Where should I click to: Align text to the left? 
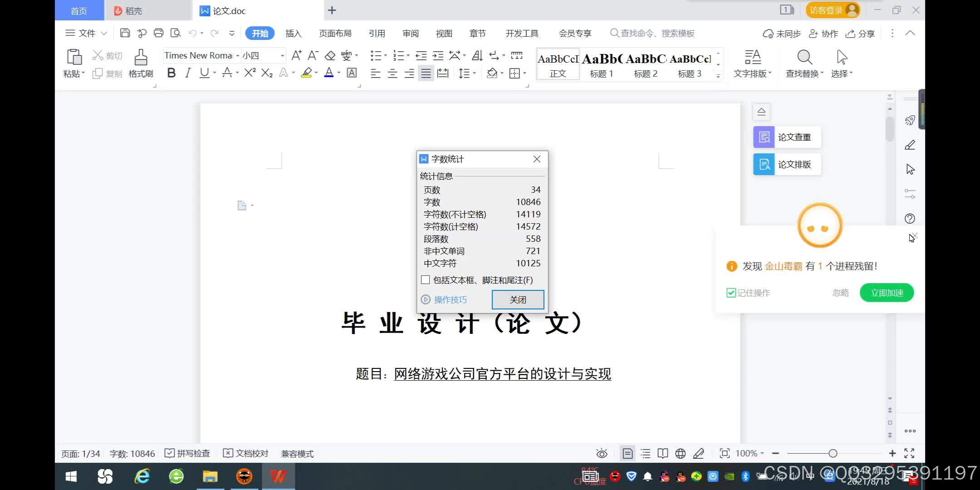375,73
